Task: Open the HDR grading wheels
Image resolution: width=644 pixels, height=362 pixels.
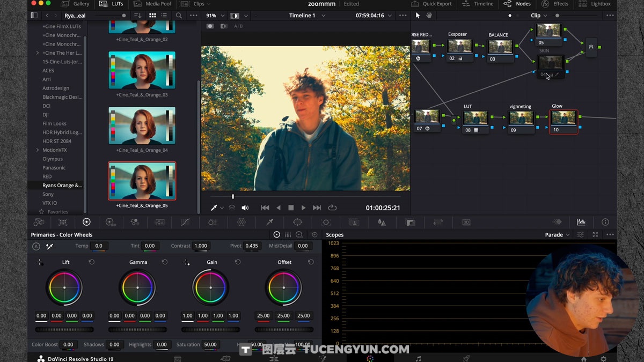Action: (111, 221)
